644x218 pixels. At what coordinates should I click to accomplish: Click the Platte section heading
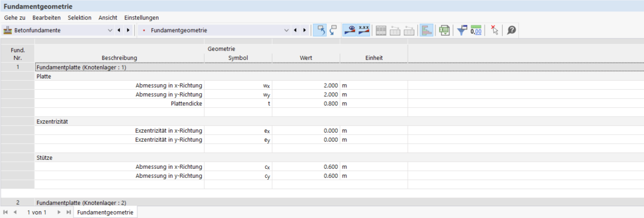click(x=44, y=76)
